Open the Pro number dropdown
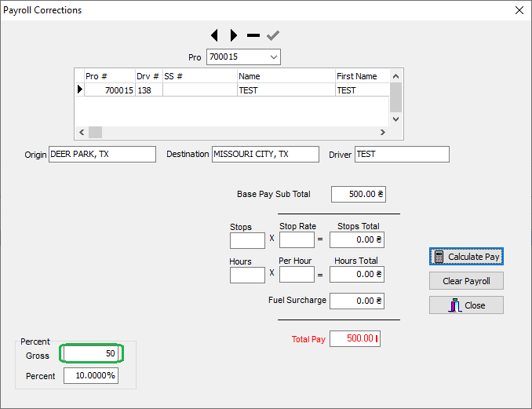 point(273,57)
